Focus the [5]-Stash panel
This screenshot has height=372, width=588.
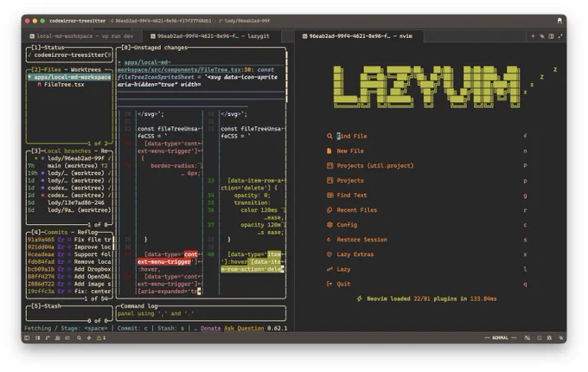pos(69,313)
